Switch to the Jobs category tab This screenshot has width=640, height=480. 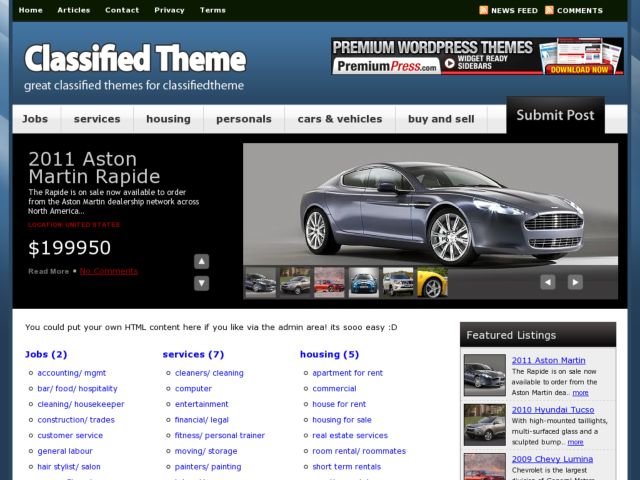(x=35, y=119)
